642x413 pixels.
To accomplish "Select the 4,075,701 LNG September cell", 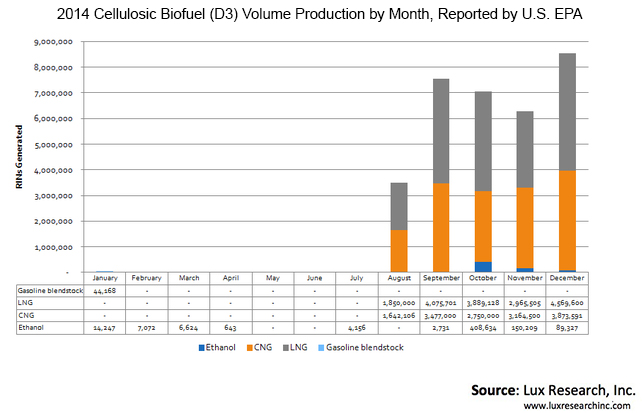I will (x=441, y=303).
